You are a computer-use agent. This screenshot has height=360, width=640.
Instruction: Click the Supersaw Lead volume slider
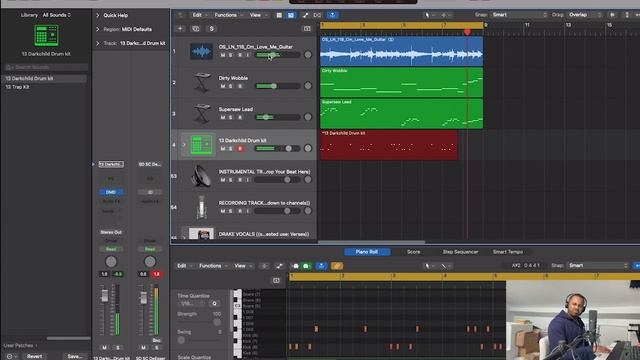(x=278, y=118)
